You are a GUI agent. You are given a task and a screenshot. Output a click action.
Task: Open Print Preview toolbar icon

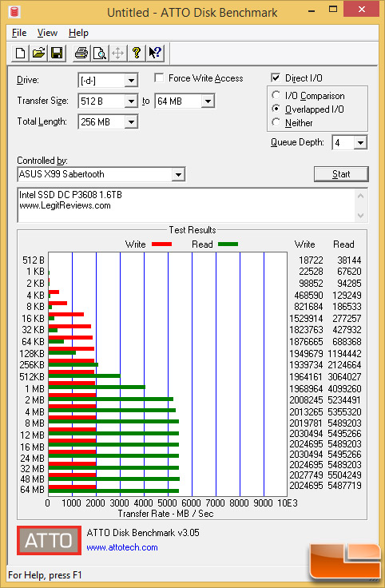[x=99, y=53]
